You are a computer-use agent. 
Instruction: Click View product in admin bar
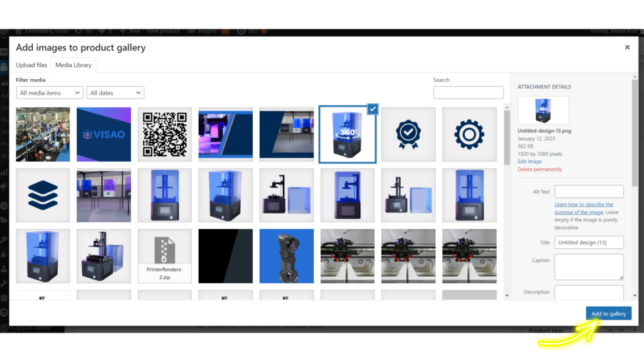pyautogui.click(x=163, y=31)
